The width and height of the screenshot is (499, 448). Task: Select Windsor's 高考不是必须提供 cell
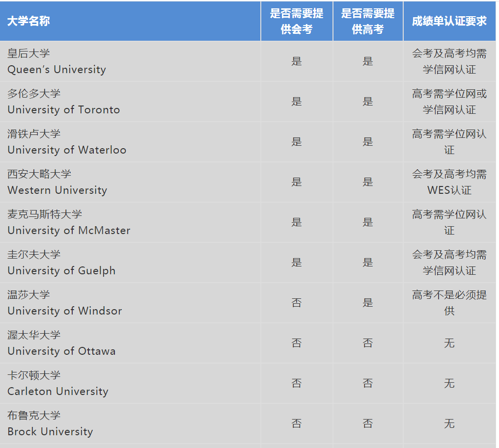coord(449,303)
